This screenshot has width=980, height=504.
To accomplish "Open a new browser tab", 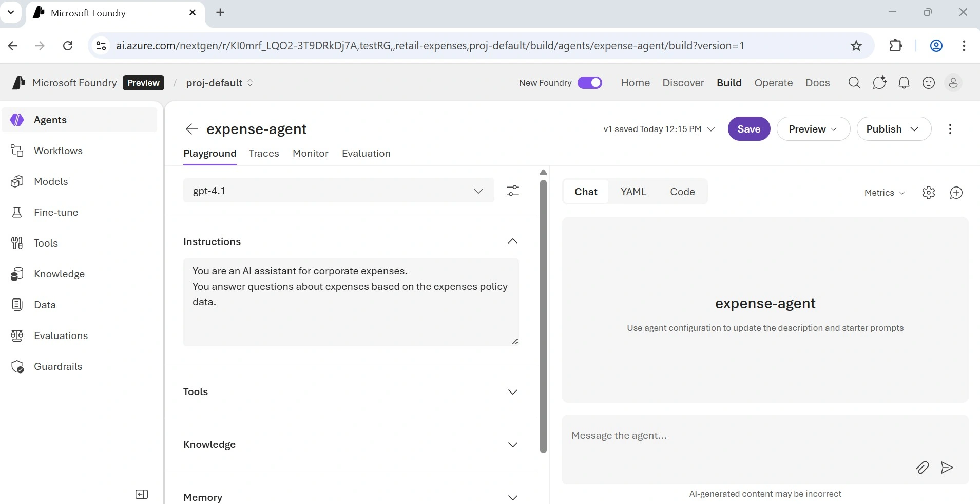I will (220, 12).
